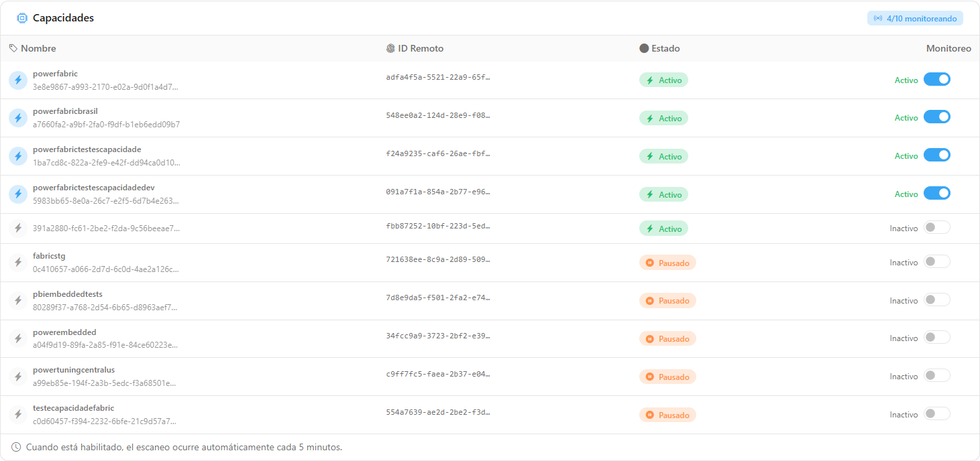Toggle monitoring off for powerfabrictestescapacidade
Image resolution: width=980 pixels, height=461 pixels.
point(937,155)
